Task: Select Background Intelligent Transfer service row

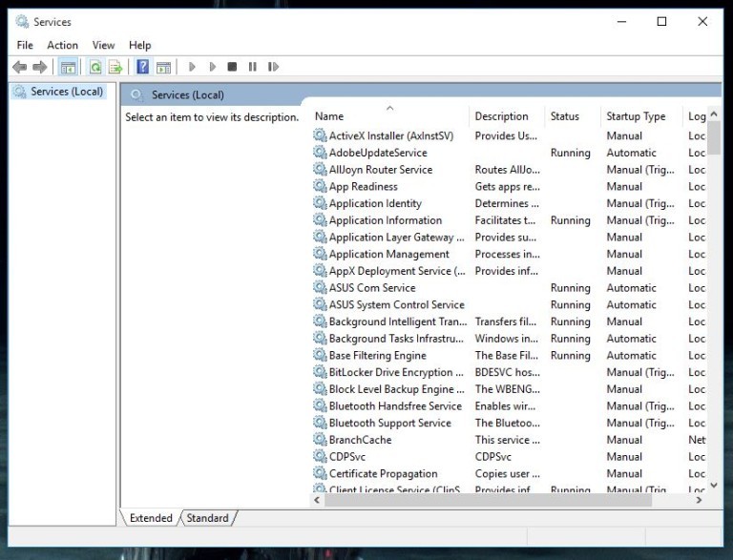Action: pyautogui.click(x=509, y=321)
